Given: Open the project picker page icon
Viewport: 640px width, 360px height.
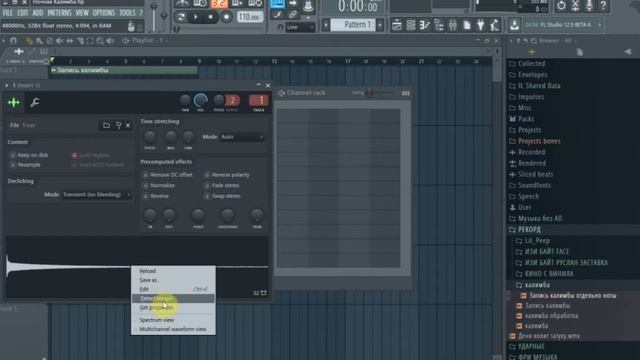Looking at the screenshot, I should click(x=467, y=25).
